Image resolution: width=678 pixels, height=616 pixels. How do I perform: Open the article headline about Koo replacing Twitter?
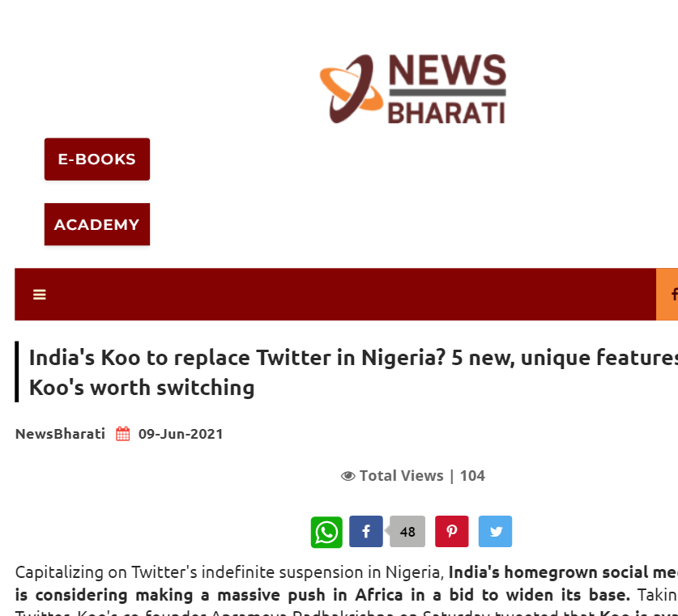[324, 372]
